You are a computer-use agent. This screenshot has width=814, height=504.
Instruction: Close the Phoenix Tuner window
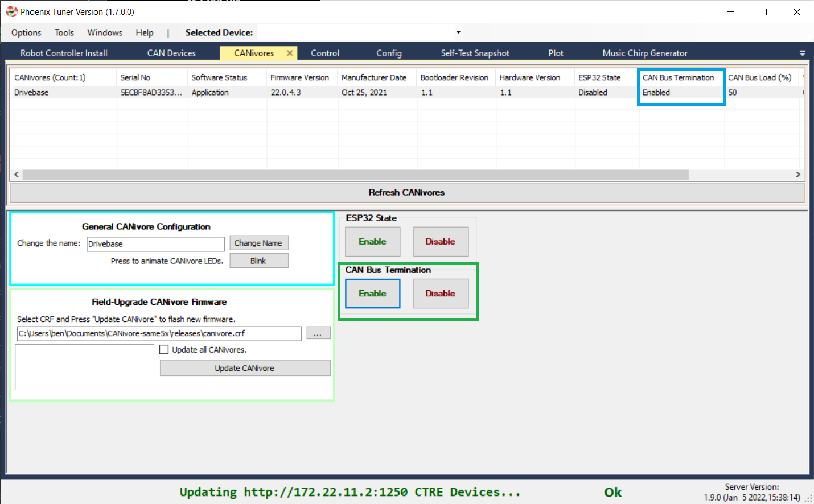(797, 11)
